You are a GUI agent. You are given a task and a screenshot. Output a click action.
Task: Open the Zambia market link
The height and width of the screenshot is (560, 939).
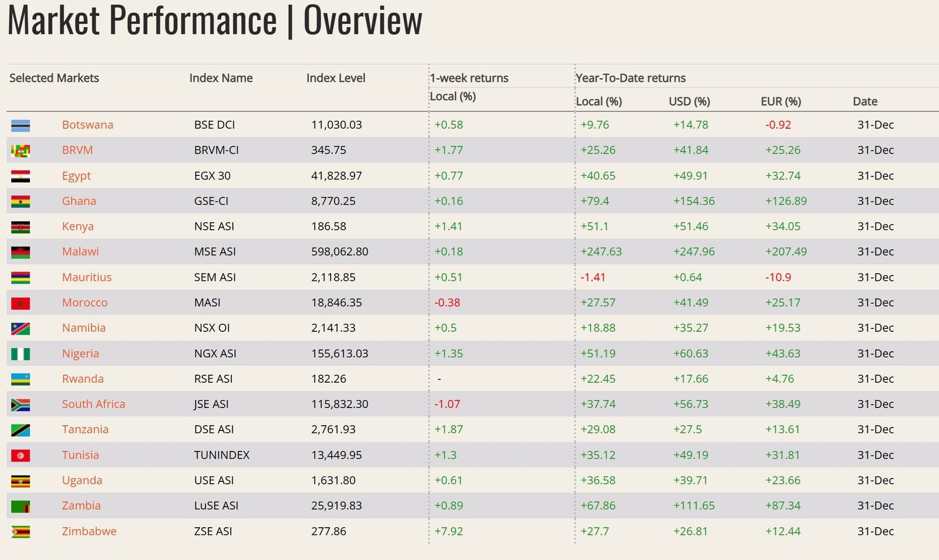pyautogui.click(x=82, y=505)
